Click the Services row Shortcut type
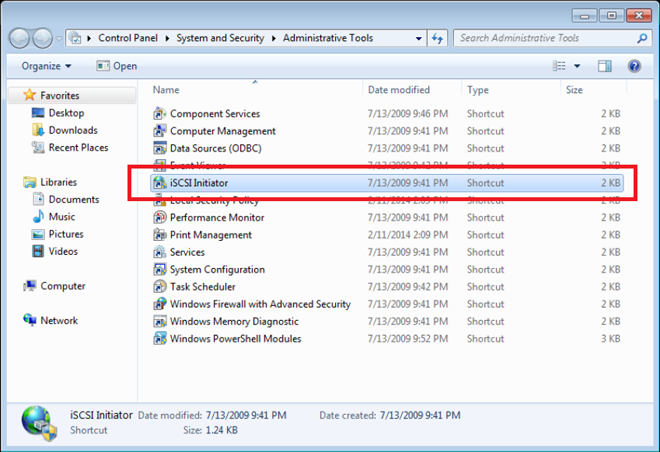 485,252
